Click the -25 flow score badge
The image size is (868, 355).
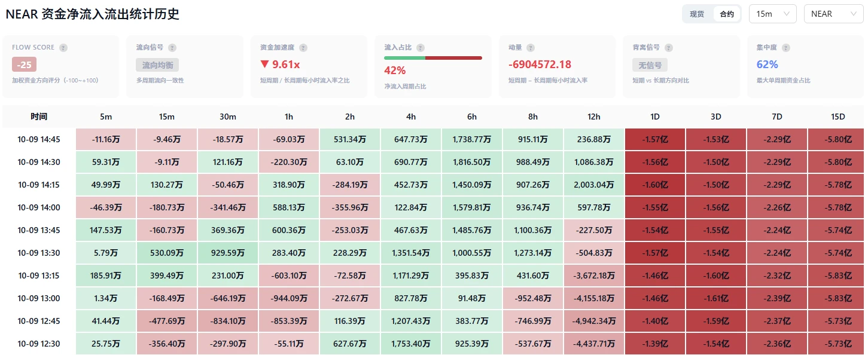coord(25,65)
